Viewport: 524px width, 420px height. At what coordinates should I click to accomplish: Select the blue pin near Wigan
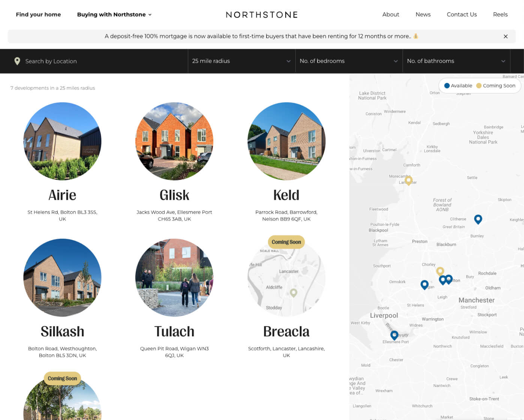coord(424,284)
